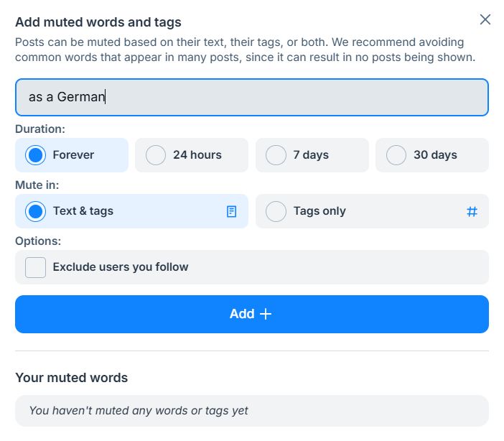Click the document icon in Text & tags
Viewport: 504px width, 441px height.
[231, 211]
